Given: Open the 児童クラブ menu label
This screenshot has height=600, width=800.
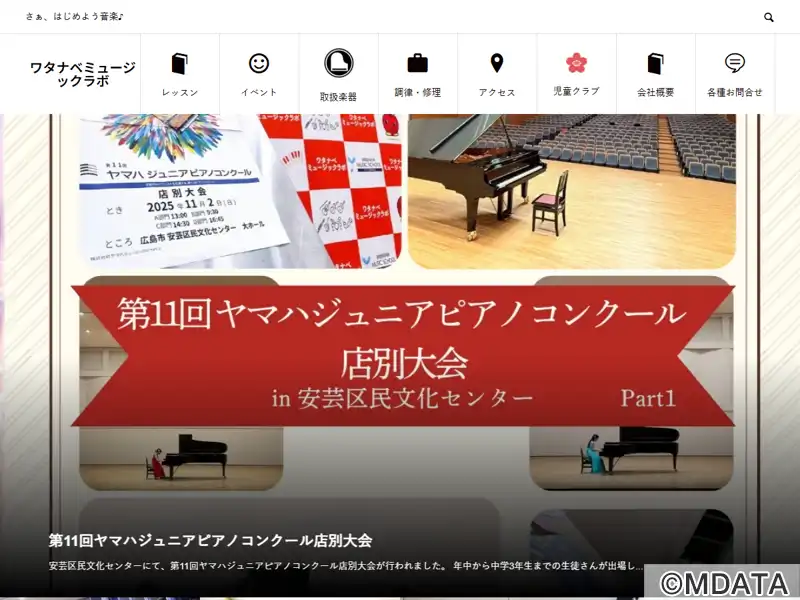Looking at the screenshot, I should 577,91.
